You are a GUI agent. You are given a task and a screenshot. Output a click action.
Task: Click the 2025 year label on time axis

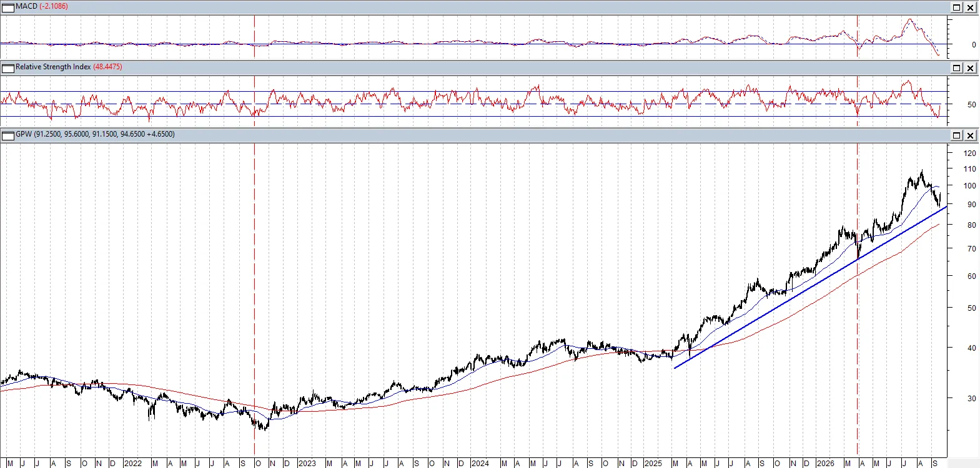point(653,463)
